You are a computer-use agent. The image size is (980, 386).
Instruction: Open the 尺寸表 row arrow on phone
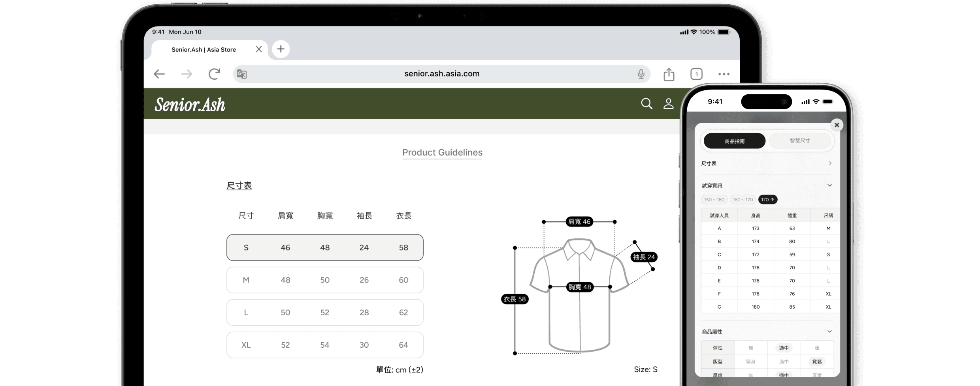830,163
